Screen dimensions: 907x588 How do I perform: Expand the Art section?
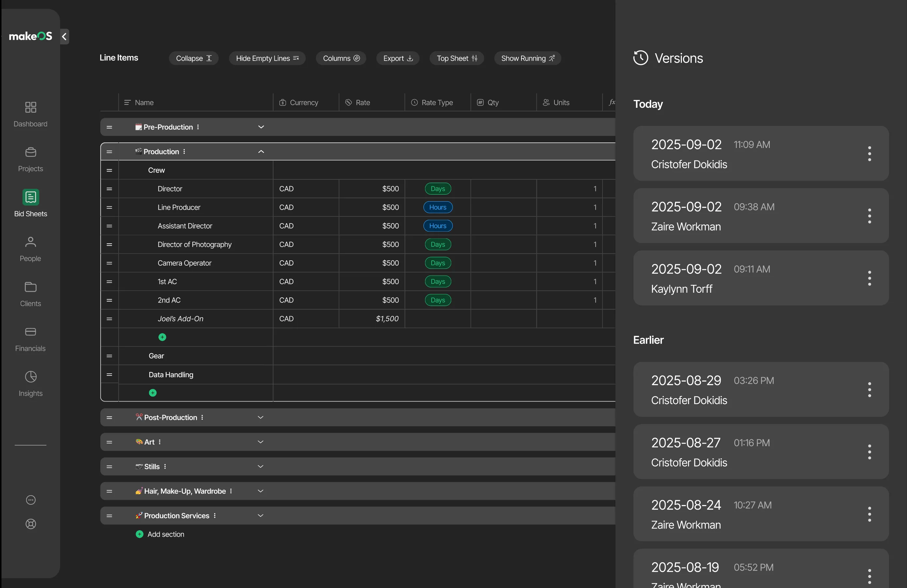point(261,442)
